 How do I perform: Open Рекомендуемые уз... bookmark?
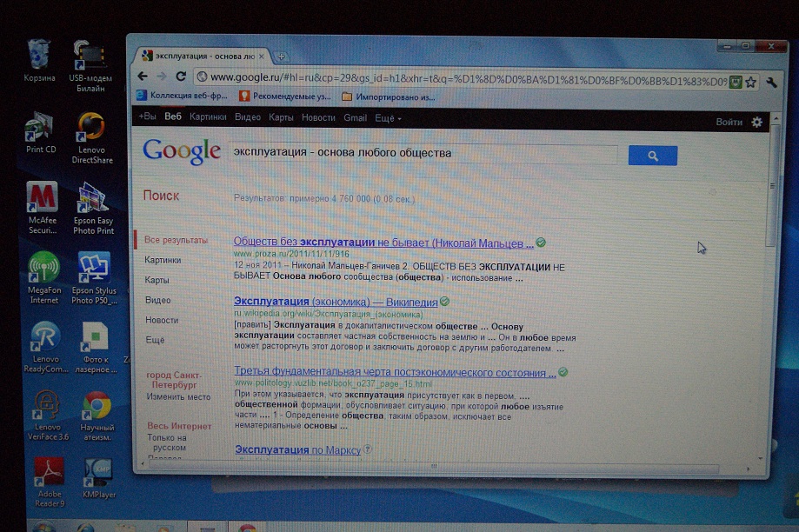click(x=285, y=96)
